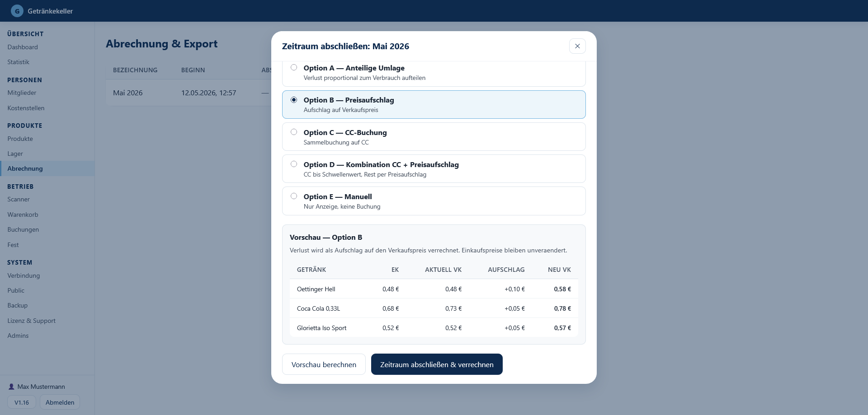Image resolution: width=868 pixels, height=415 pixels.
Task: Open the Scanner page
Action: tap(19, 199)
